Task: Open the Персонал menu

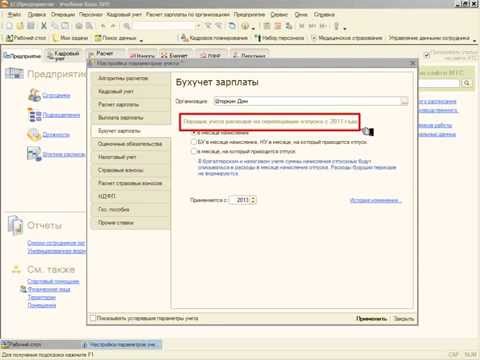Action: [x=91, y=14]
